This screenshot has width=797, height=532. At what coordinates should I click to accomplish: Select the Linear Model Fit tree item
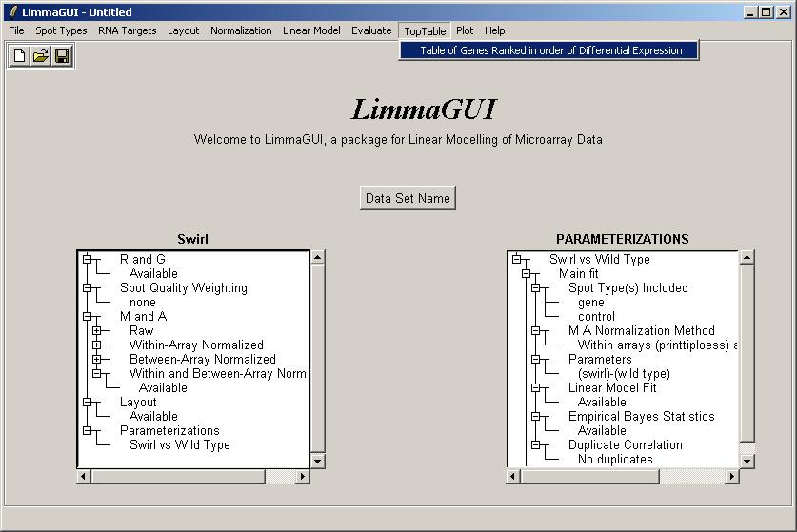612,387
